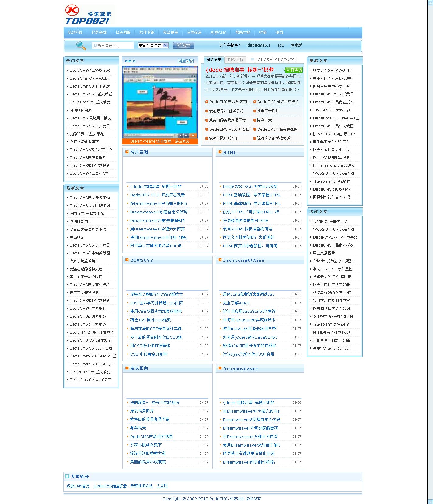Click the icon beside 站长图集 section title
The image size is (433, 504).
pyautogui.click(x=127, y=368)
